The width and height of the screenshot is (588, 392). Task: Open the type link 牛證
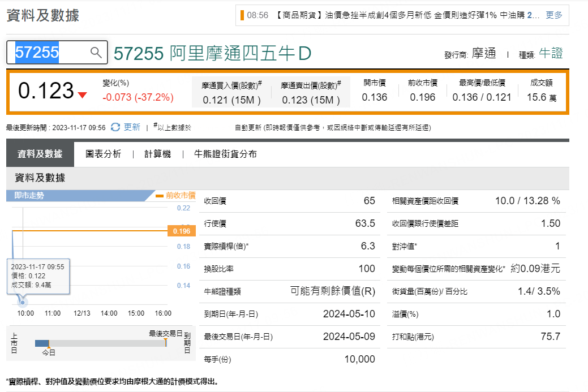[x=551, y=53]
